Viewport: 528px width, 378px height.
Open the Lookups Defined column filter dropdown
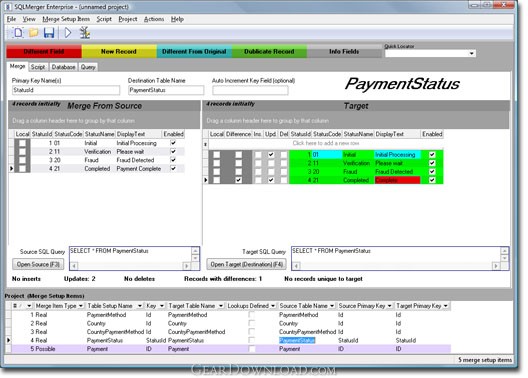273,306
